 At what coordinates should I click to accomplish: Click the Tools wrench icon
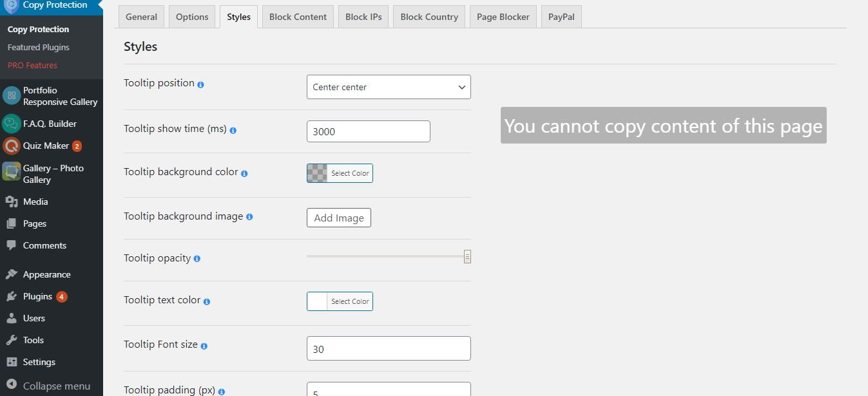coord(12,340)
